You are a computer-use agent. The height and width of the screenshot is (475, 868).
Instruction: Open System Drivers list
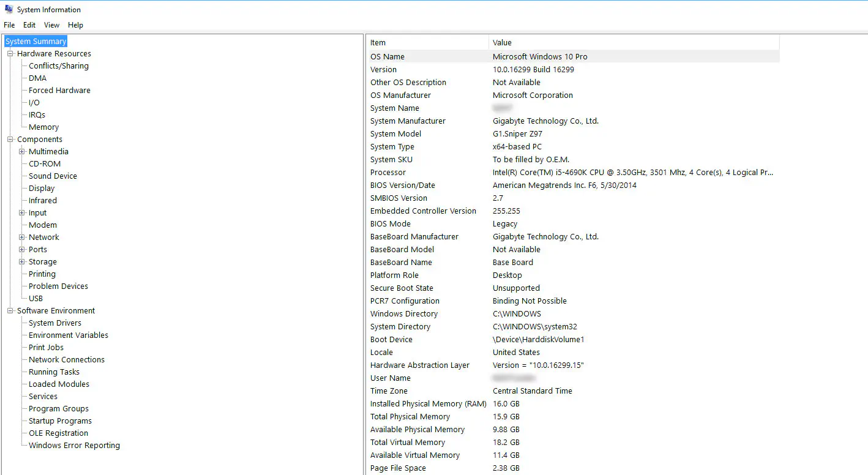(x=55, y=323)
